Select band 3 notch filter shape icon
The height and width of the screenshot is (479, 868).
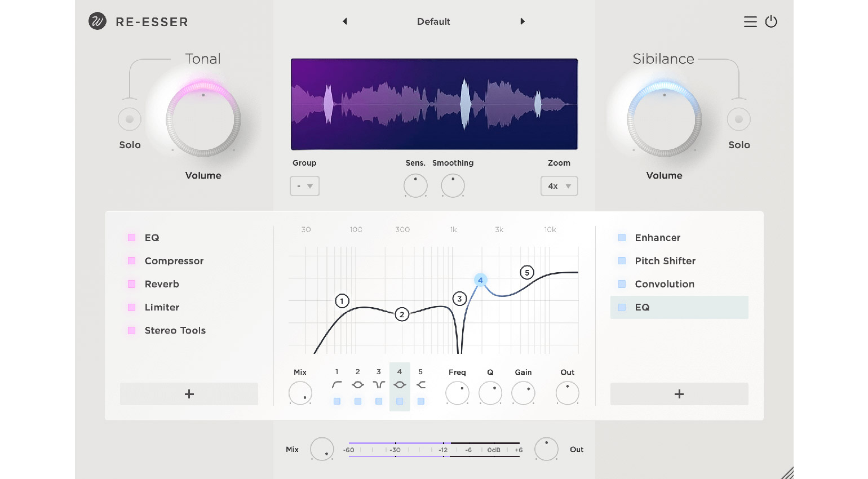(379, 385)
